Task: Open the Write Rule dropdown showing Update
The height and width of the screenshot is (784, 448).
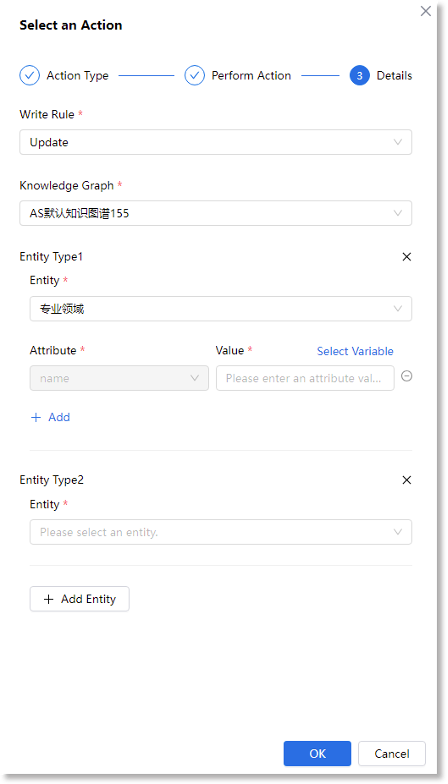Action: click(x=216, y=142)
